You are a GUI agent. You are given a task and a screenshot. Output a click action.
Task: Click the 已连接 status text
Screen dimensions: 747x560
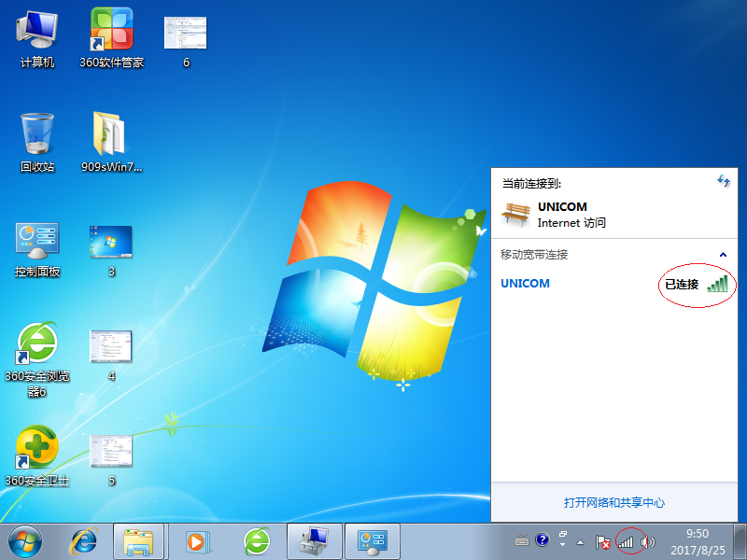(x=682, y=285)
